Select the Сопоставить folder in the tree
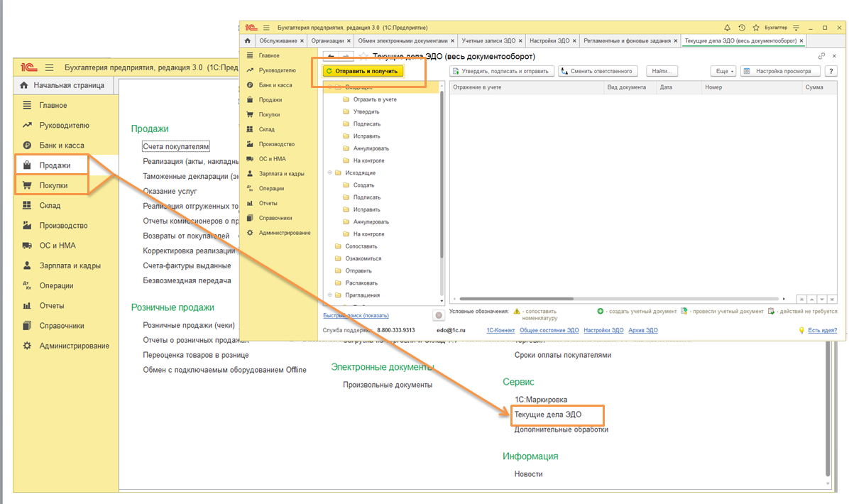The image size is (849, 504). 361,246
